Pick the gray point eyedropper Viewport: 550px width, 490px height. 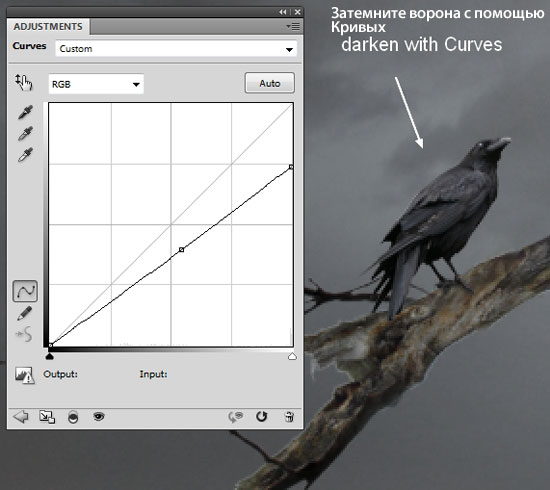click(x=25, y=133)
